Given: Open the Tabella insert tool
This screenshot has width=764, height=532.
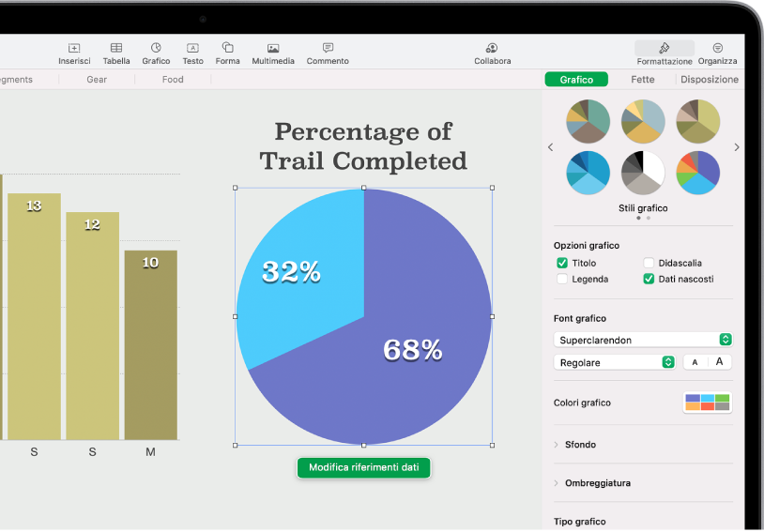Looking at the screenshot, I should point(116,48).
